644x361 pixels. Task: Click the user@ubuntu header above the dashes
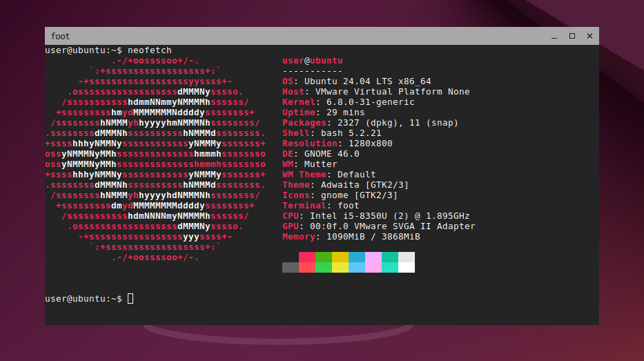312,61
